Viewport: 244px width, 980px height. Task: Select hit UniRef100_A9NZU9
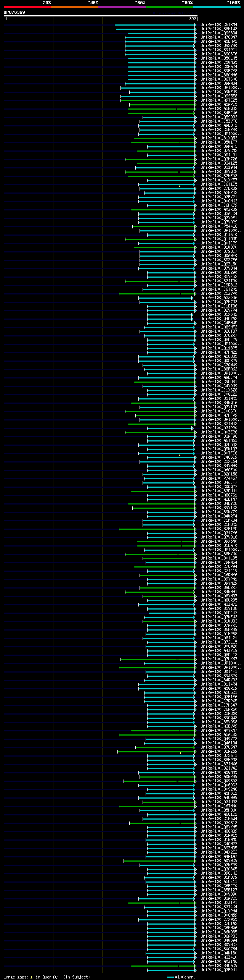click(x=219, y=92)
